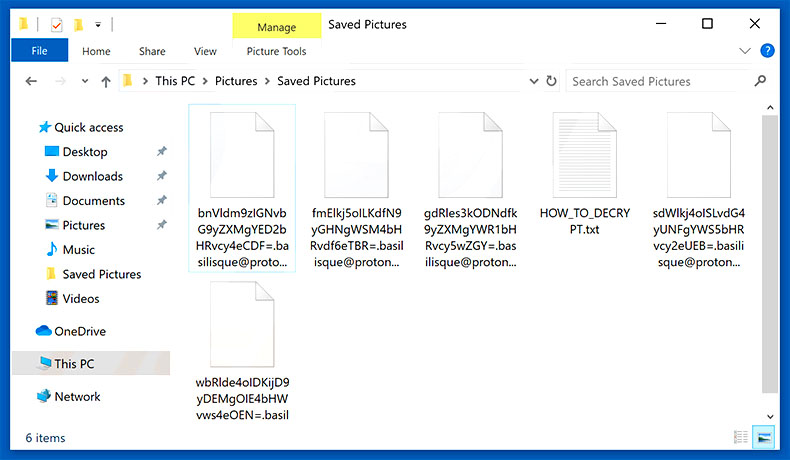This screenshot has height=460, width=790.
Task: Click the pin icon next to Desktop
Action: point(161,151)
